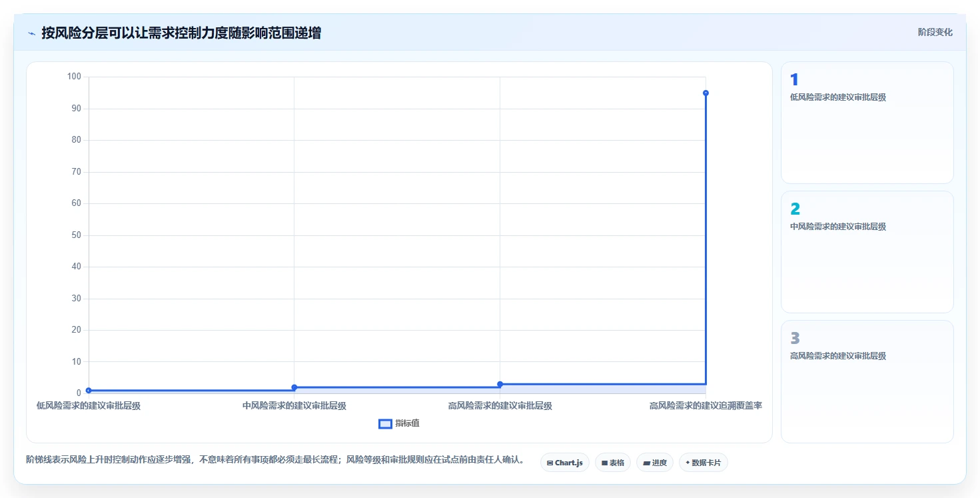The width and height of the screenshot is (980, 498).
Task: Click the 进度 chip
Action: tap(655, 463)
